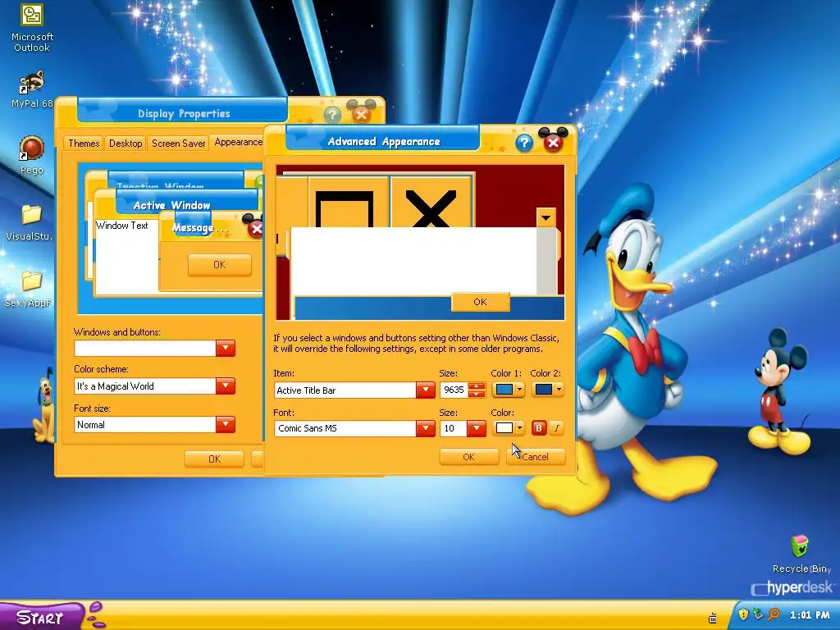Toggle italic font in Advanced Appearance

[x=557, y=428]
